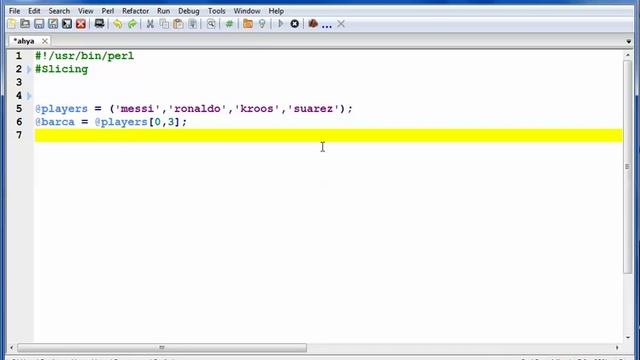This screenshot has width=640, height=360.
Task: Click the horizontal scrollbar right arrow
Action: click(x=617, y=348)
